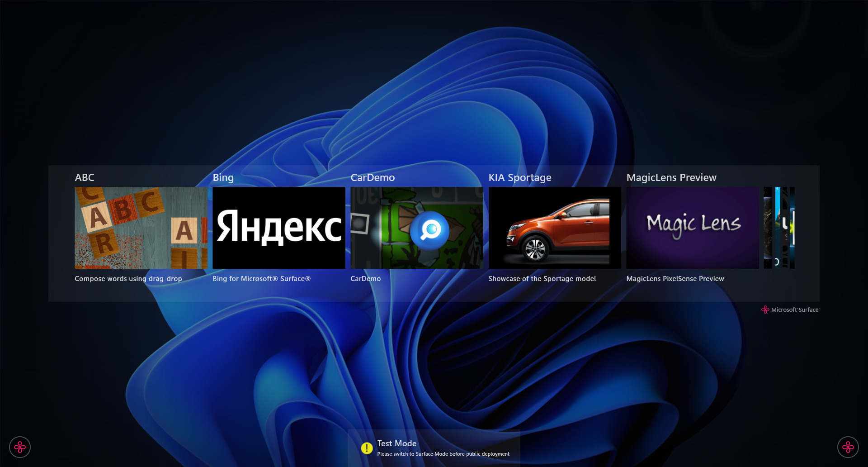Click "Showcase of the Sportage model" description
Viewport: 868px width, 467px height.
[x=542, y=279]
